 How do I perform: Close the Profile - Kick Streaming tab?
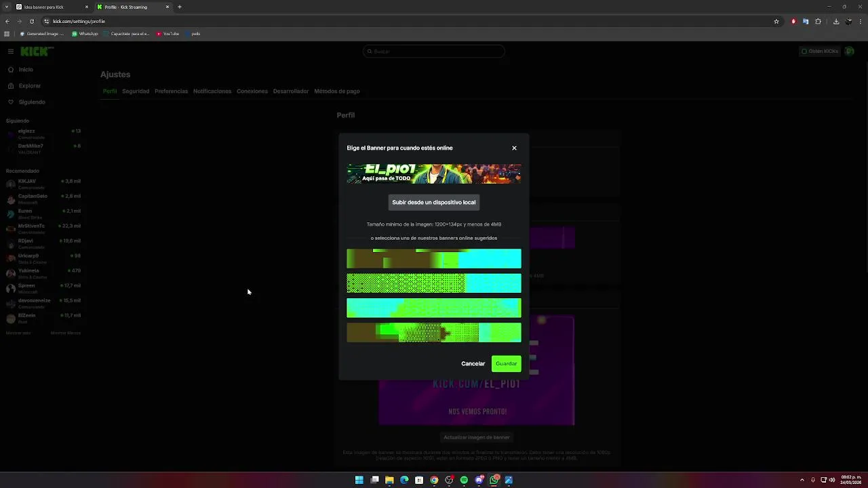tap(167, 7)
